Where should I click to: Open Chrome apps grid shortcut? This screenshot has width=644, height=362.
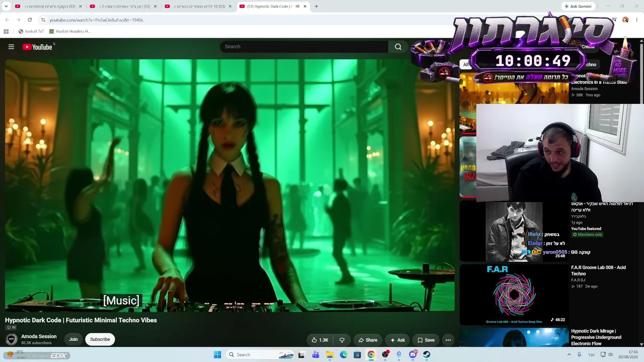(x=6, y=31)
